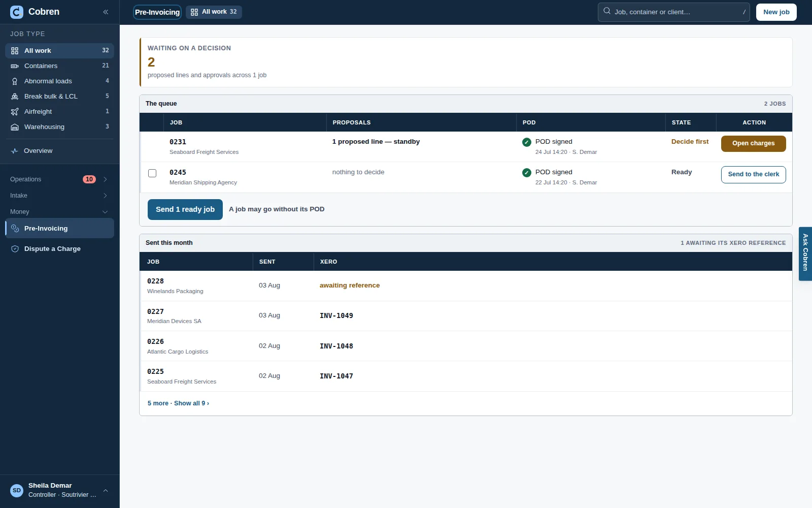Click the Break bulk & LCL icon

pos(15,97)
